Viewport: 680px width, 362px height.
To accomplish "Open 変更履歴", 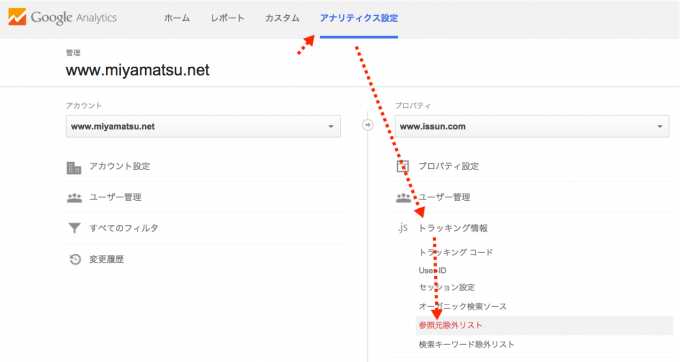I will (x=107, y=259).
